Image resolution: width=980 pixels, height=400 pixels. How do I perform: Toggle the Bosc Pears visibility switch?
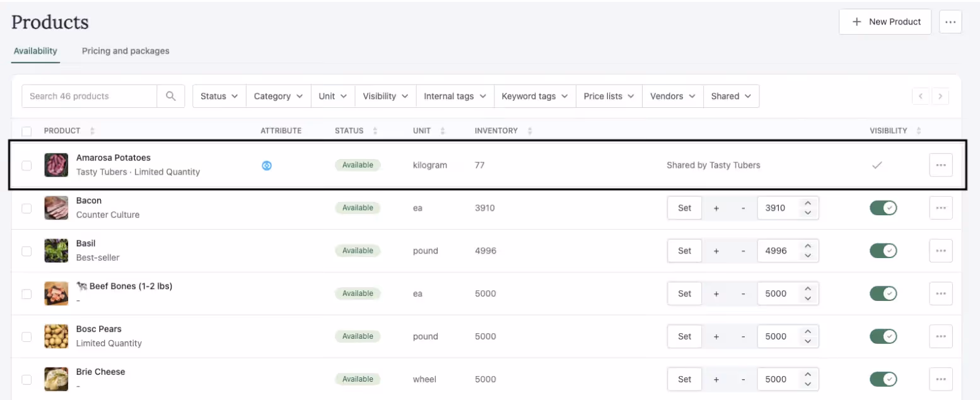click(883, 336)
